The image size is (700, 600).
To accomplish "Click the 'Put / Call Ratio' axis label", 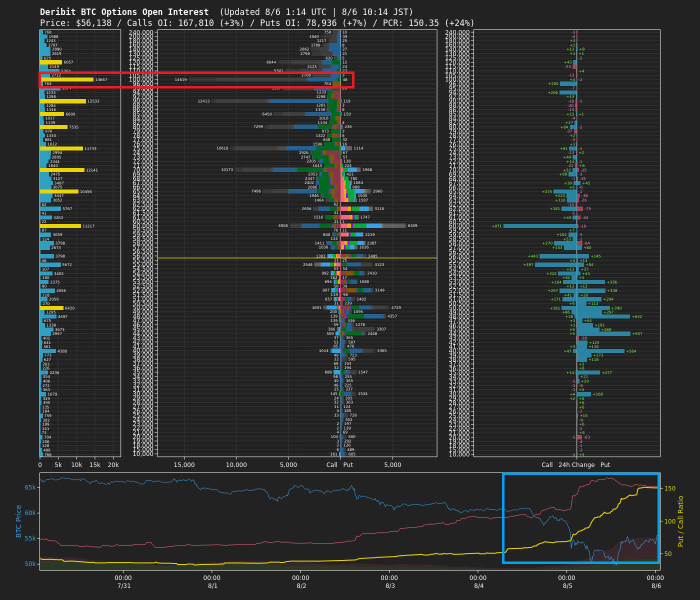I will 680,521.
